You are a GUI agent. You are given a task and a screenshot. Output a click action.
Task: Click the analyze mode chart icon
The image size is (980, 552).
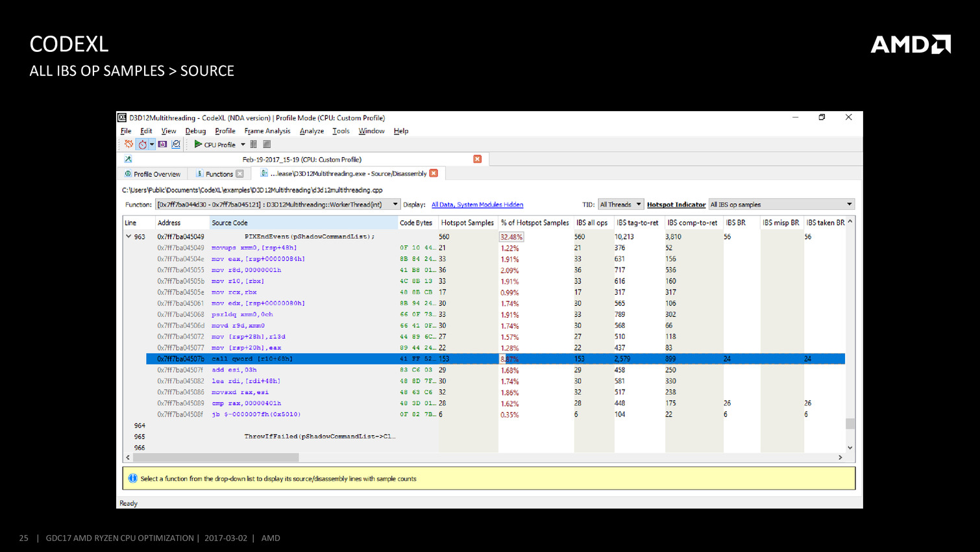[176, 144]
